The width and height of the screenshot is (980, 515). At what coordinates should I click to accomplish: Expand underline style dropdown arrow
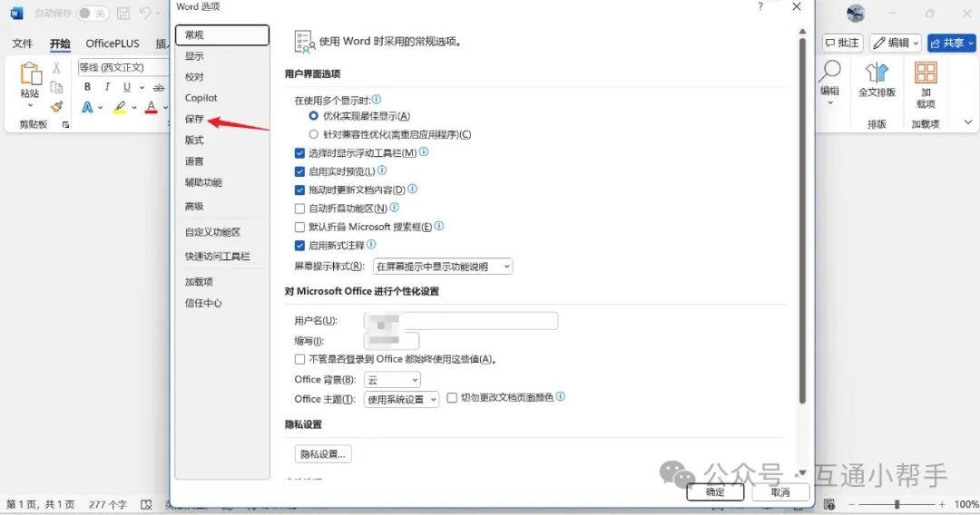pos(142,87)
